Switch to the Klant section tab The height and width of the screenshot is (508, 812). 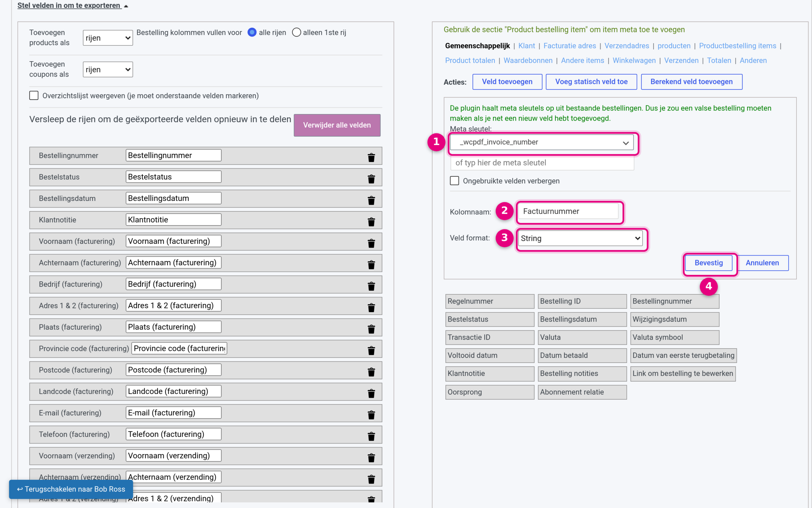(527, 46)
